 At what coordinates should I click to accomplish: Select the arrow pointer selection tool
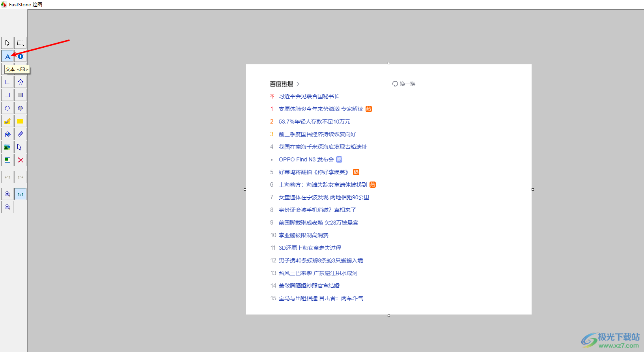point(7,43)
